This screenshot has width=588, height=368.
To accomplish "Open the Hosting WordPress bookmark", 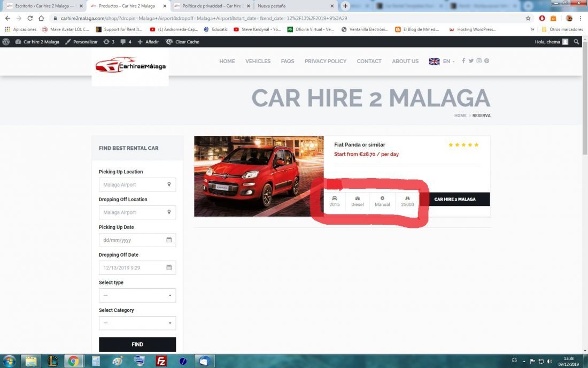I will [x=473, y=29].
